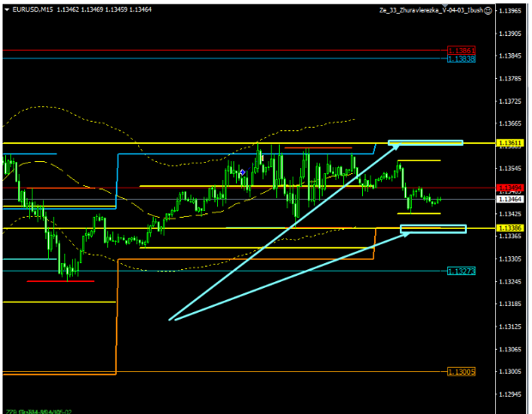The height and width of the screenshot is (414, 532).
Task: Select the orange 1.13005 price level label
Action: coord(461,372)
